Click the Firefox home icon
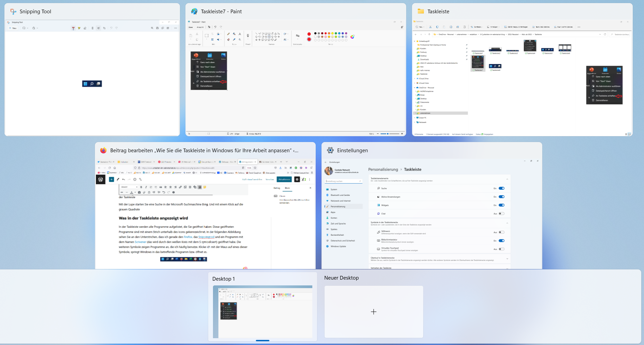The image size is (644, 345). pyautogui.click(x=115, y=168)
